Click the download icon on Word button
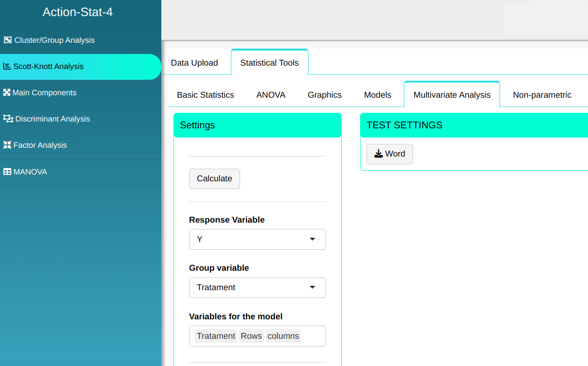Image resolution: width=588 pixels, height=366 pixels. [x=379, y=154]
